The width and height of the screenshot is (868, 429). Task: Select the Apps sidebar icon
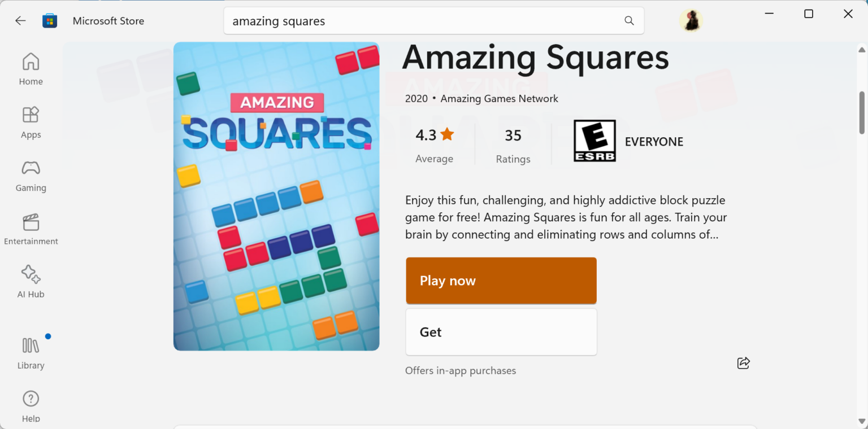31,122
